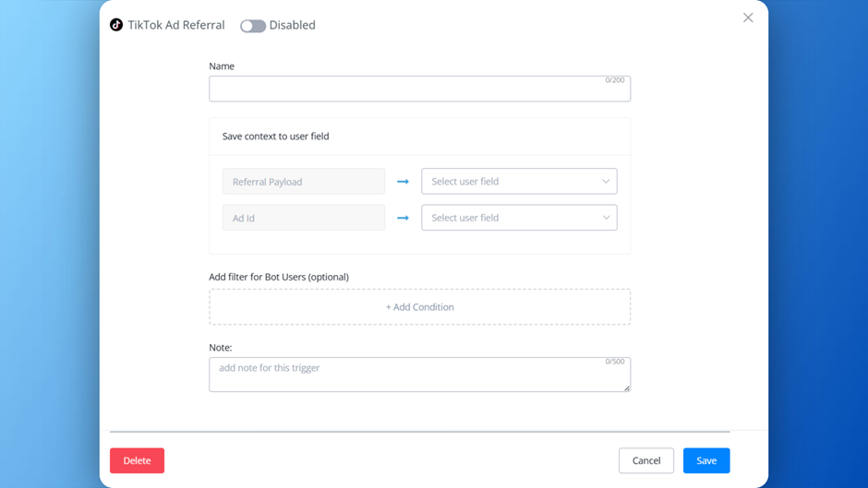Screen dimensions: 868x488
Task: Close the dialog with the X icon
Action: point(748,18)
